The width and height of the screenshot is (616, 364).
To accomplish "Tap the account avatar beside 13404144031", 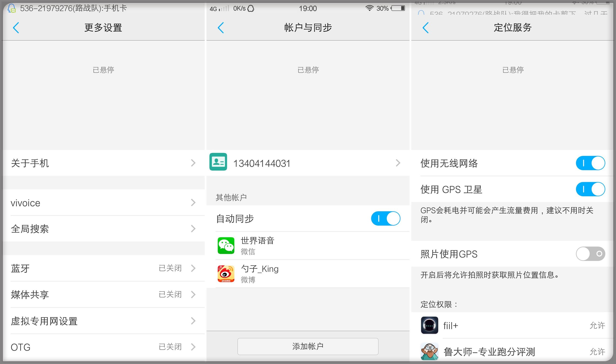I will (218, 163).
